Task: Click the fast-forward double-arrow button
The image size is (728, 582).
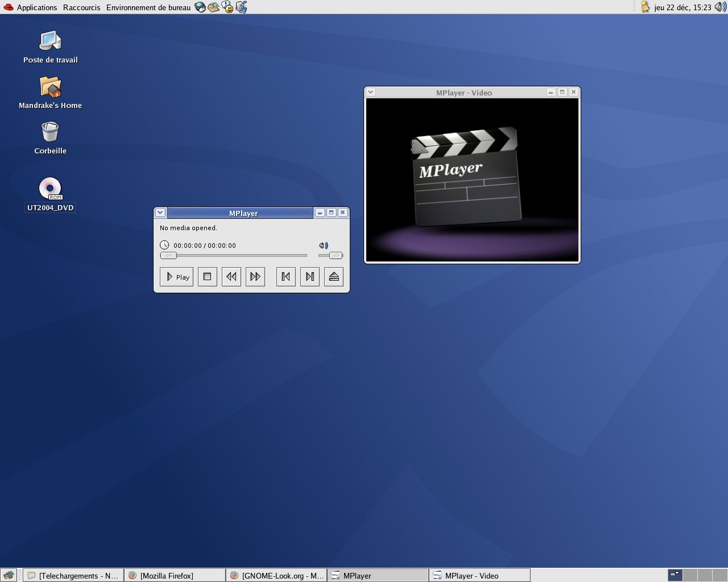Action: point(255,277)
